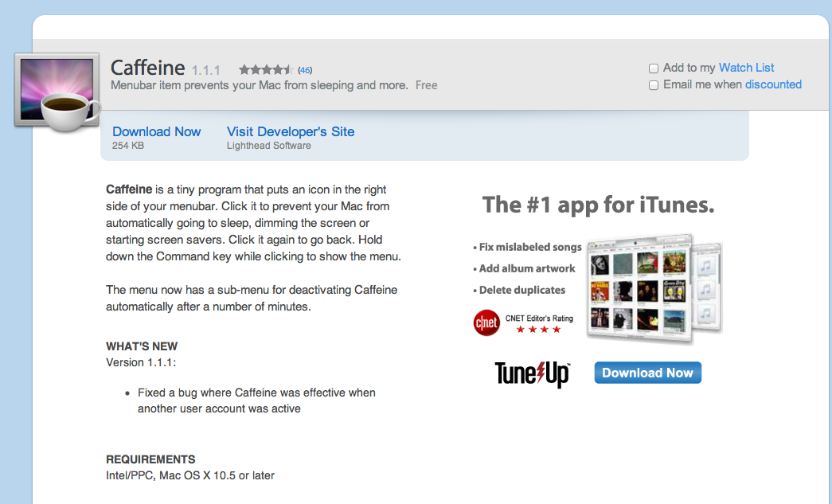832x504 pixels.
Task: Enable the Email me when discounted checkbox
Action: (654, 85)
